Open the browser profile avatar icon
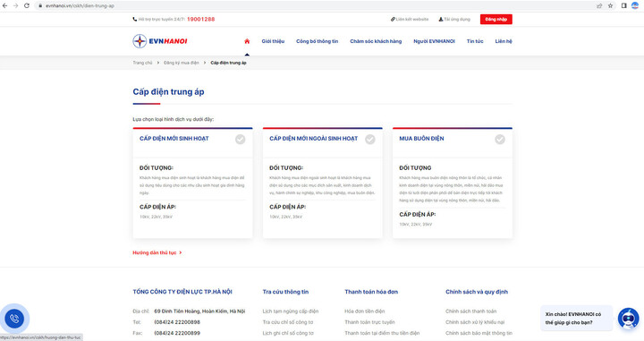644x341 pixels. (x=634, y=5)
